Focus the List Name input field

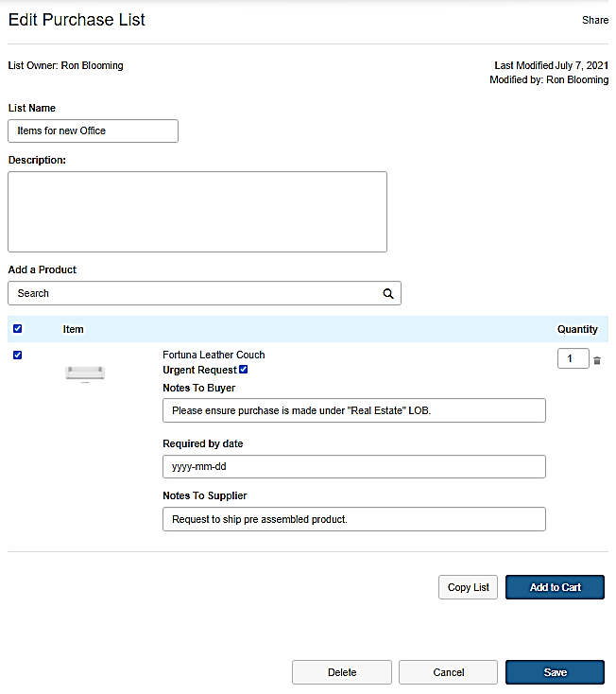(x=93, y=131)
